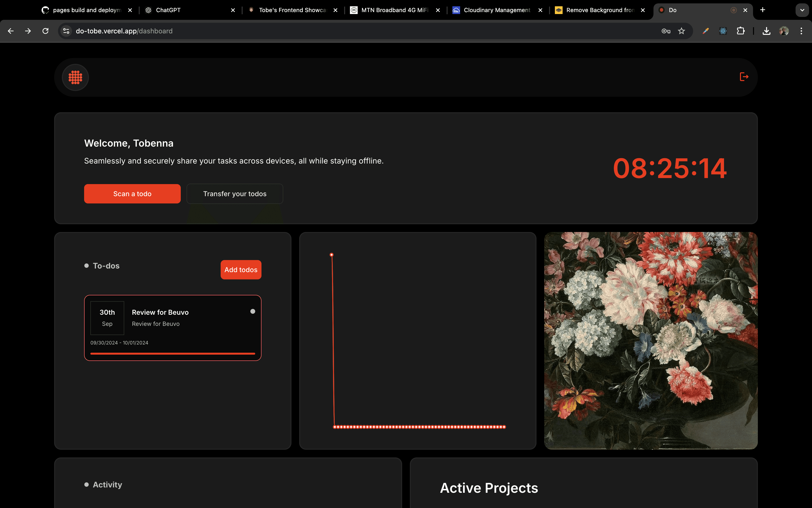Click the red progress bar in Beuvo todo
Image resolution: width=812 pixels, height=508 pixels.
173,354
